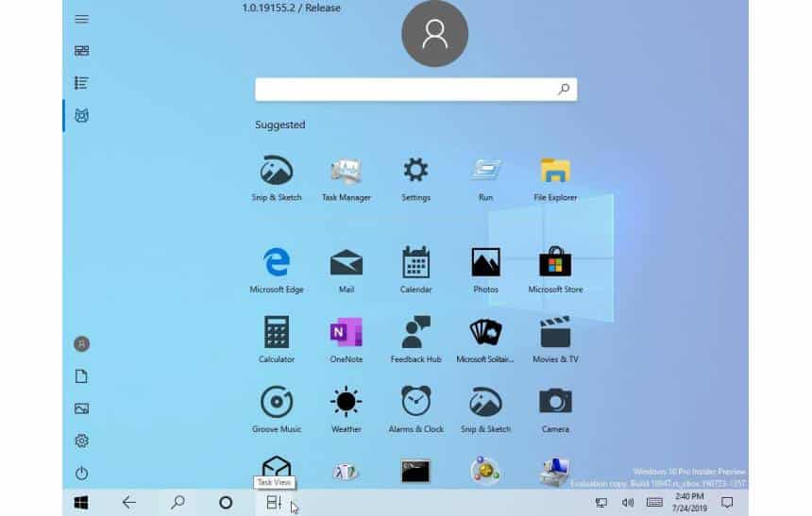Open Movies & TV
This screenshot has height=516, width=812.
click(555, 339)
